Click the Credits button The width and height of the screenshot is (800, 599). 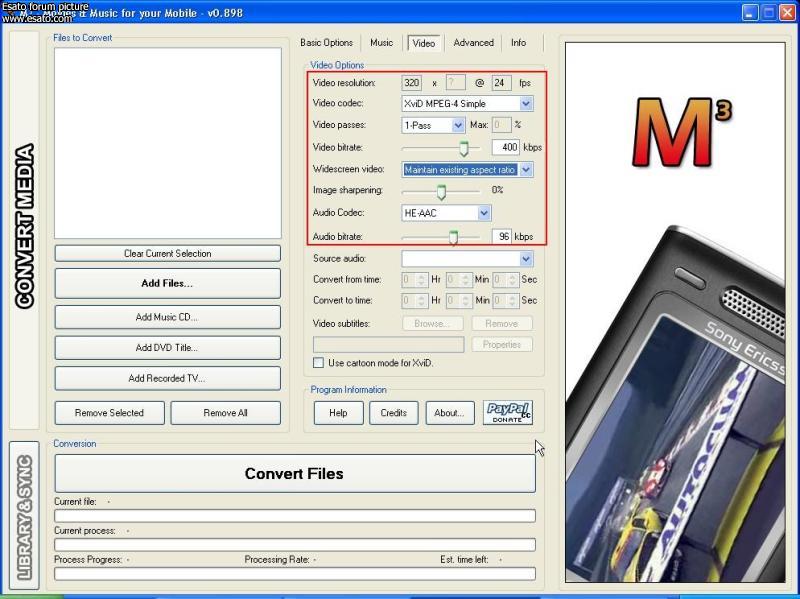(x=393, y=413)
